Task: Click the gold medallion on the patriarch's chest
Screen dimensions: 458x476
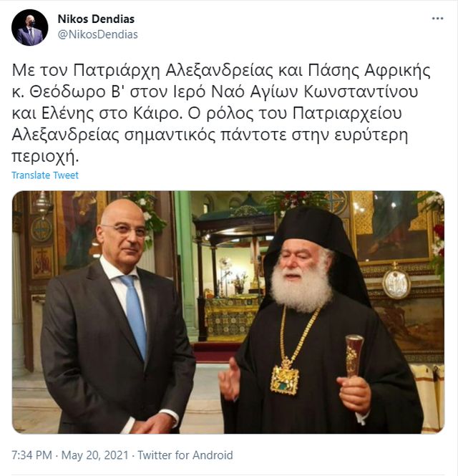Action: (x=285, y=377)
